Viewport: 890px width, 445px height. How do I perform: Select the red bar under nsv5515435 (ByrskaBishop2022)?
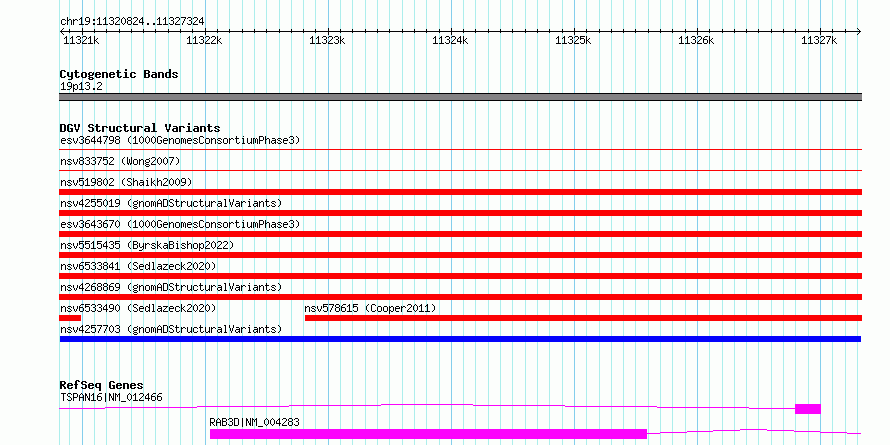[460, 255]
